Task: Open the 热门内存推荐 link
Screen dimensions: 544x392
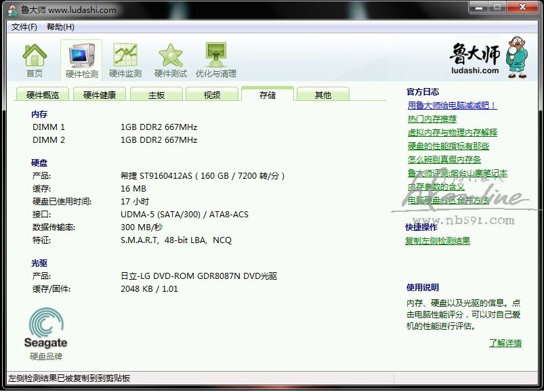Action: coord(432,119)
